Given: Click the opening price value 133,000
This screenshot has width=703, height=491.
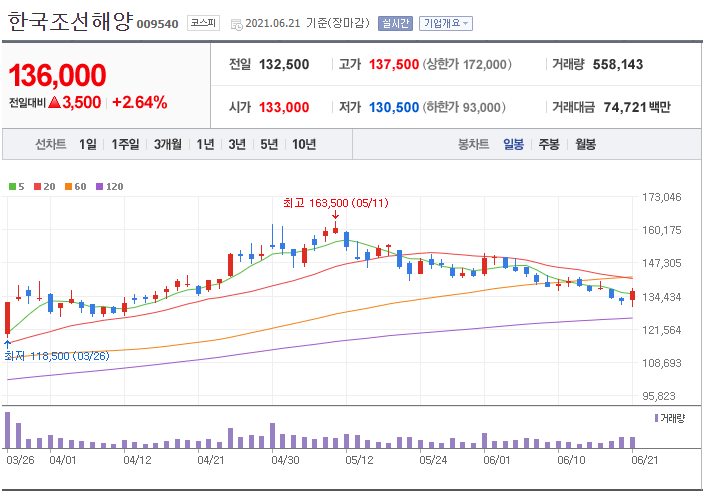Looking at the screenshot, I should (x=284, y=108).
